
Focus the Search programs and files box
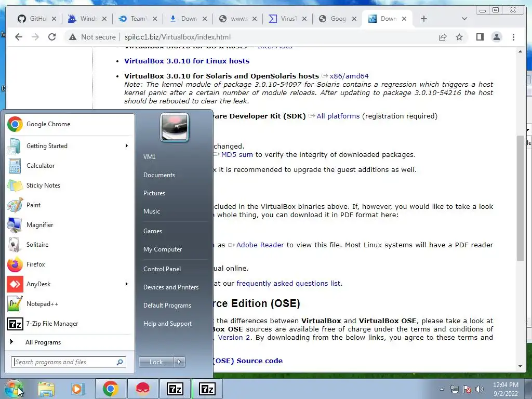68,362
